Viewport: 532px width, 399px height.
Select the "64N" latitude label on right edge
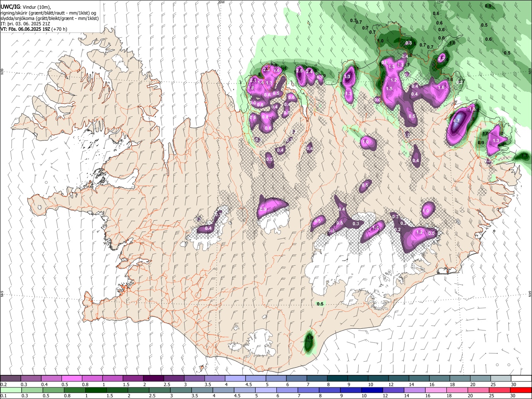click(x=530, y=293)
